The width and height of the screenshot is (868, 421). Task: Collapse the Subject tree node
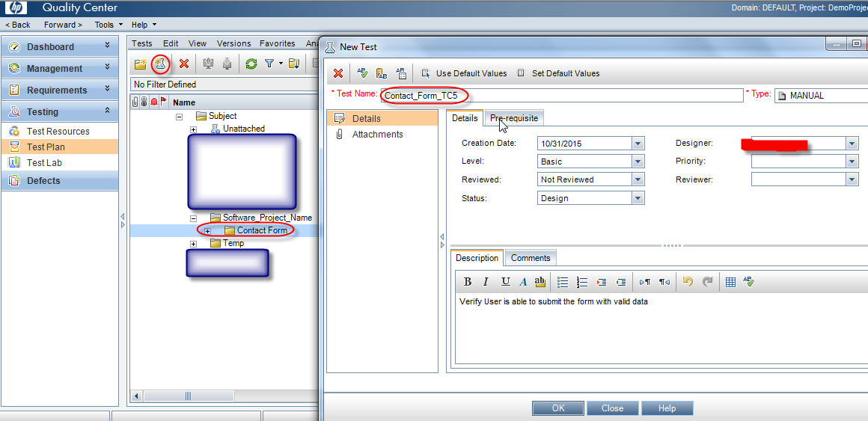click(180, 117)
